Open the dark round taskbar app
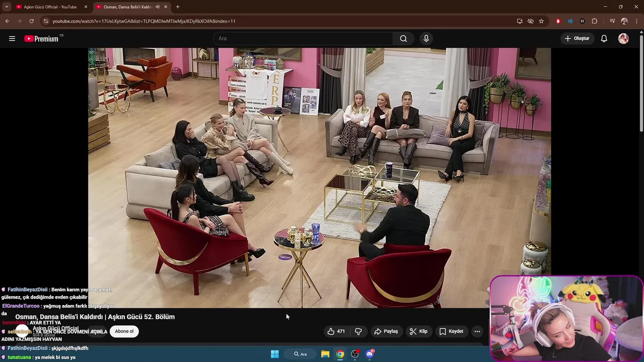 point(355,354)
